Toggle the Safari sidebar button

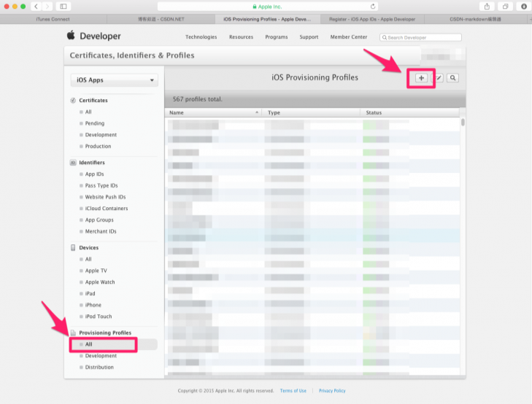click(63, 7)
